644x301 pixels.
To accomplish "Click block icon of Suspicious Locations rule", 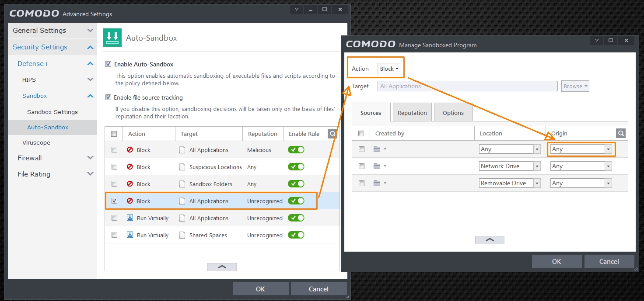I will tap(130, 167).
